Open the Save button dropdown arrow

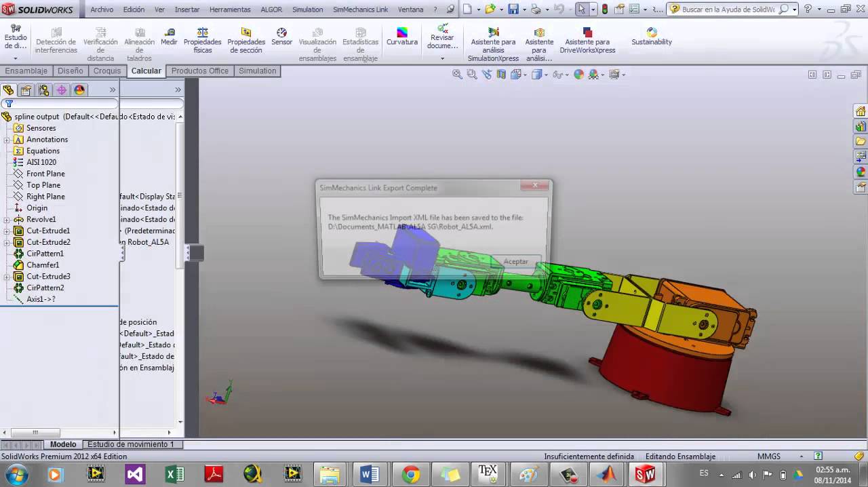click(524, 9)
